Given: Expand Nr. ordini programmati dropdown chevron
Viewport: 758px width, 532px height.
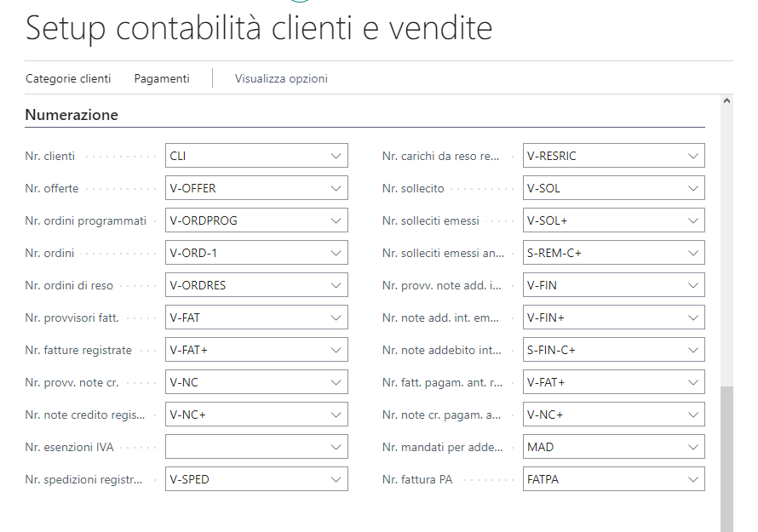Looking at the screenshot, I should (335, 220).
